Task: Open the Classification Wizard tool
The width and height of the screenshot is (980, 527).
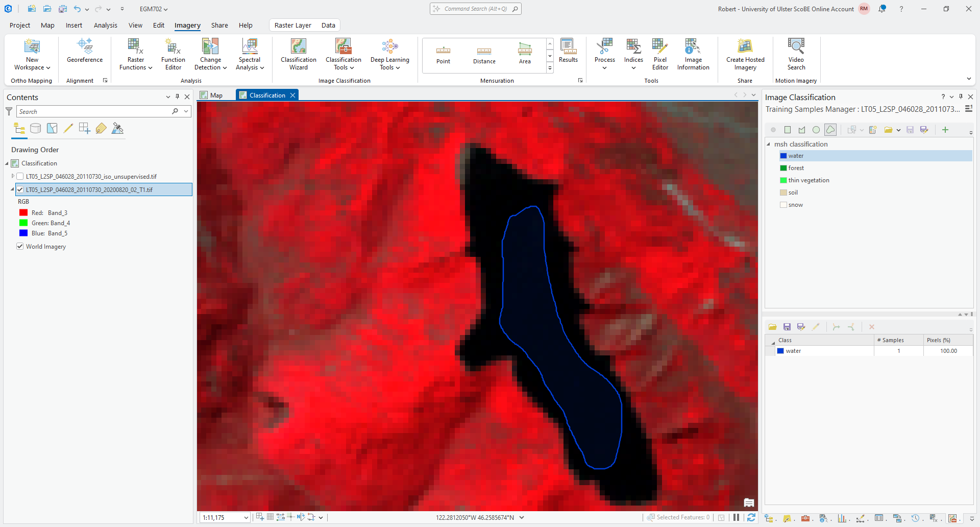Action: pos(298,54)
